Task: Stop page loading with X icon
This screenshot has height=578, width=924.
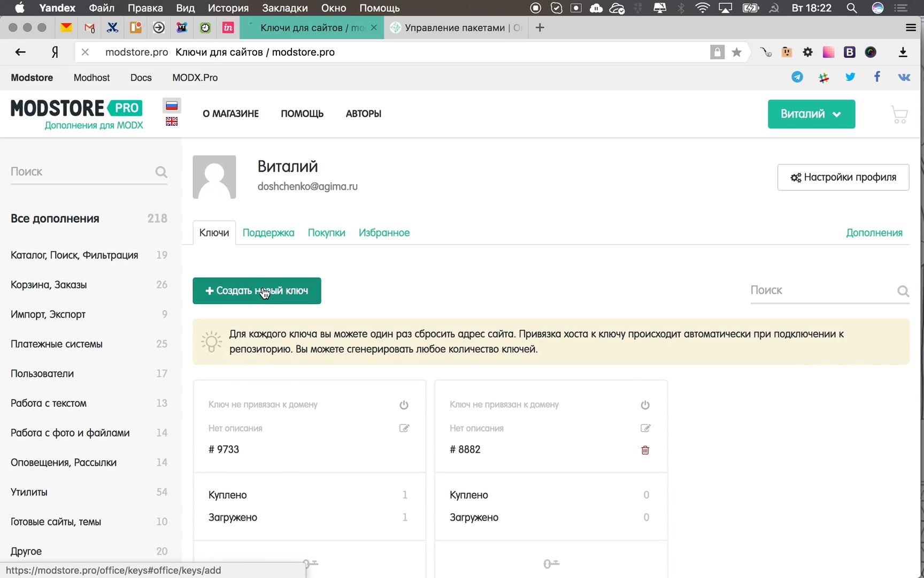Action: (x=85, y=52)
